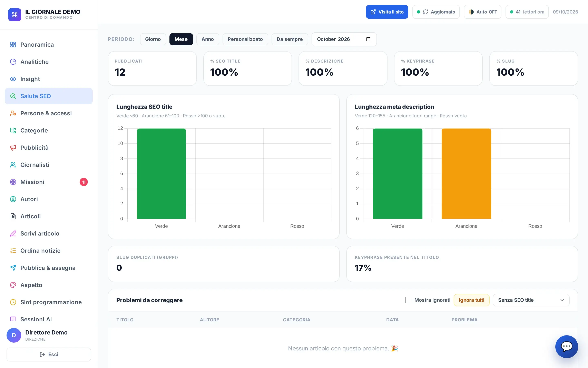Click the Categorie tree icon
This screenshot has width=588, height=368.
(x=13, y=130)
